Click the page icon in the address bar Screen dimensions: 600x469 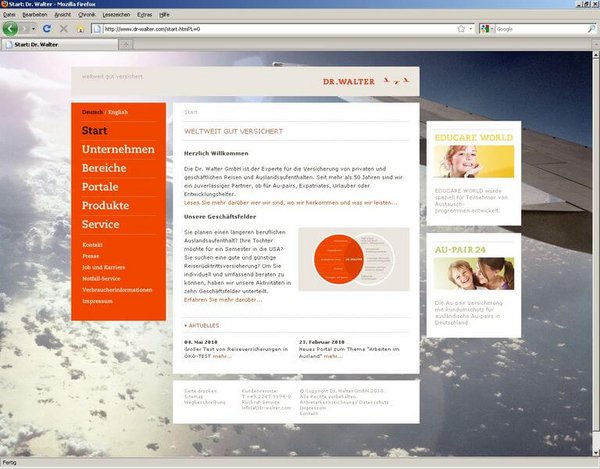point(97,29)
